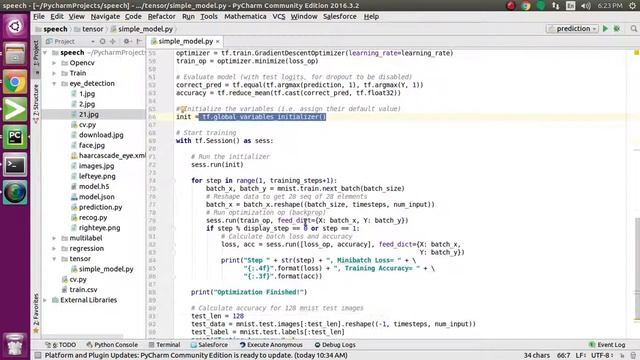Open the system gear menu in top bar

point(633,5)
